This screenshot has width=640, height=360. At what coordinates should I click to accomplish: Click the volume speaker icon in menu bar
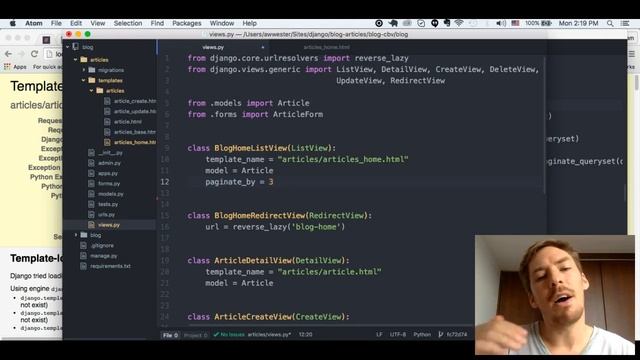(x=500, y=23)
